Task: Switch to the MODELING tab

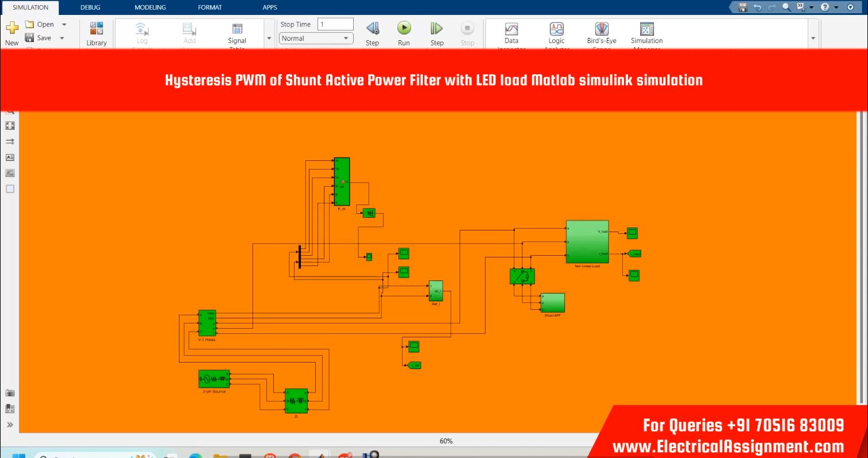Action: click(150, 7)
